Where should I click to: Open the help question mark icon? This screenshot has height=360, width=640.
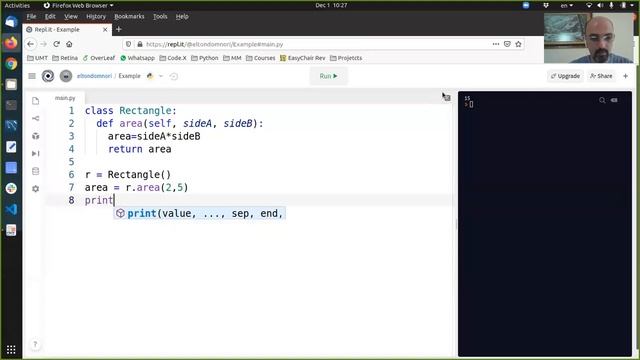(x=35, y=344)
